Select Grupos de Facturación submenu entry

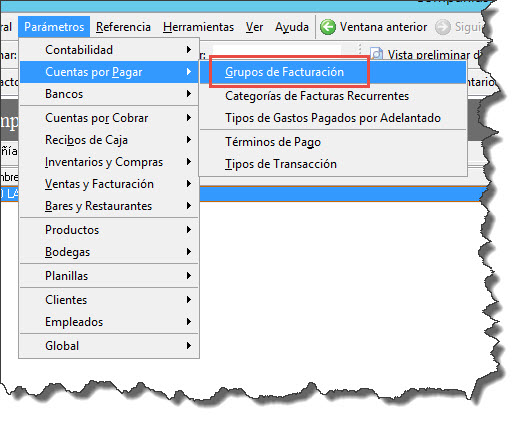[284, 72]
